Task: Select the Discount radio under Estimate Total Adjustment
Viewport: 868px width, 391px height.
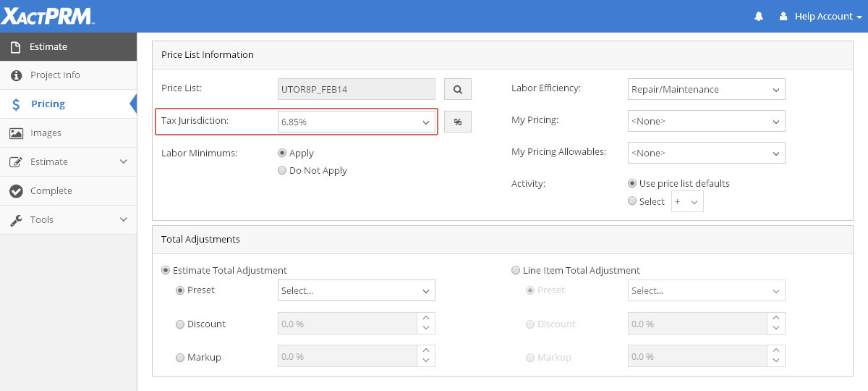Action: [x=180, y=324]
